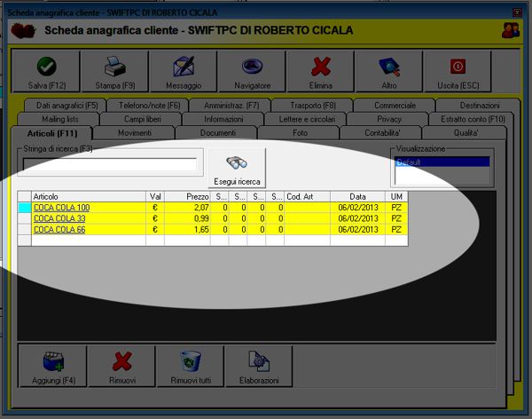
Task: Click the empty new row Articolo cell
Action: pyautogui.click(x=89, y=241)
